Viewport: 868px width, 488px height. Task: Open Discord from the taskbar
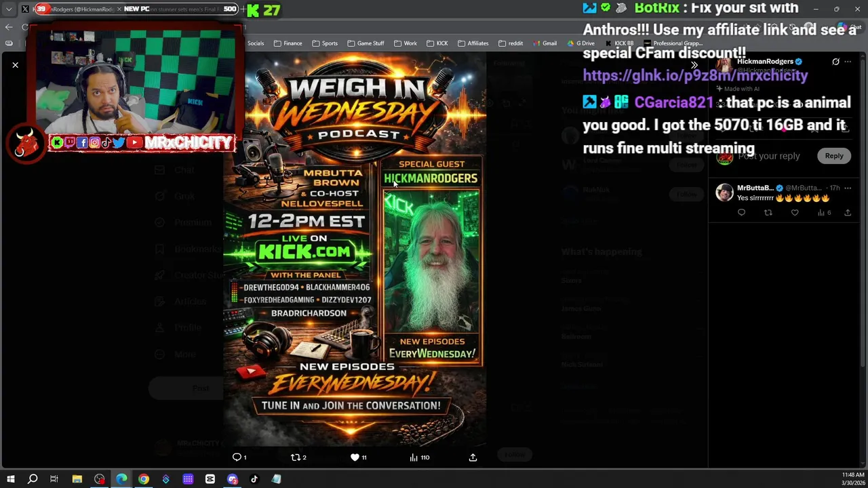pyautogui.click(x=233, y=479)
